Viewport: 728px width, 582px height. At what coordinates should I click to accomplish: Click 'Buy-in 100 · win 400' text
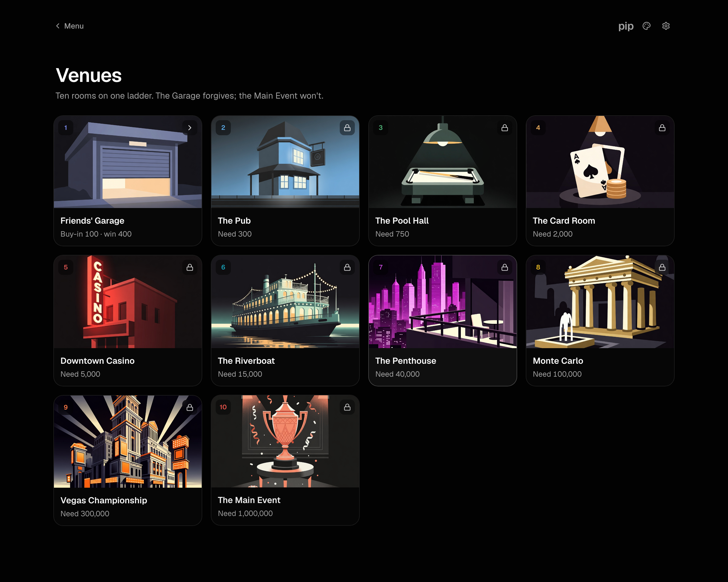click(96, 234)
